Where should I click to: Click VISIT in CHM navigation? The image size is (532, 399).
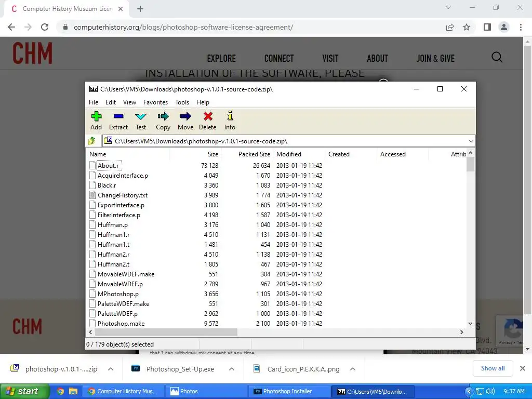click(x=330, y=58)
